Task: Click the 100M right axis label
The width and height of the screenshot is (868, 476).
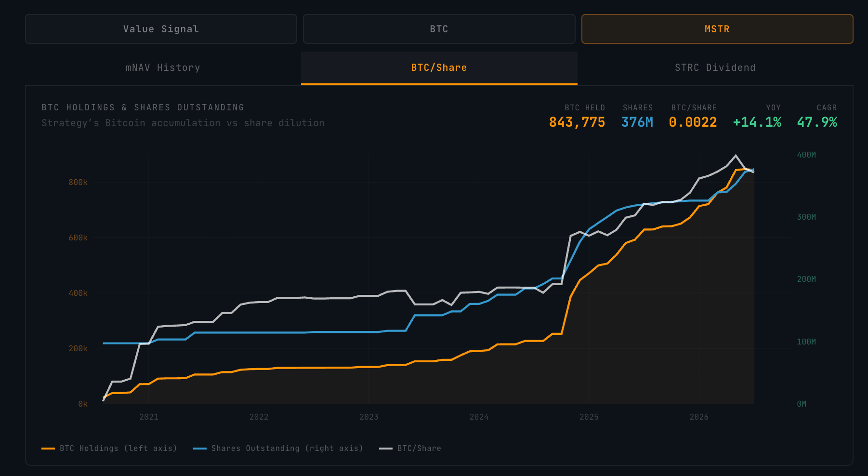Action: pyautogui.click(x=806, y=342)
